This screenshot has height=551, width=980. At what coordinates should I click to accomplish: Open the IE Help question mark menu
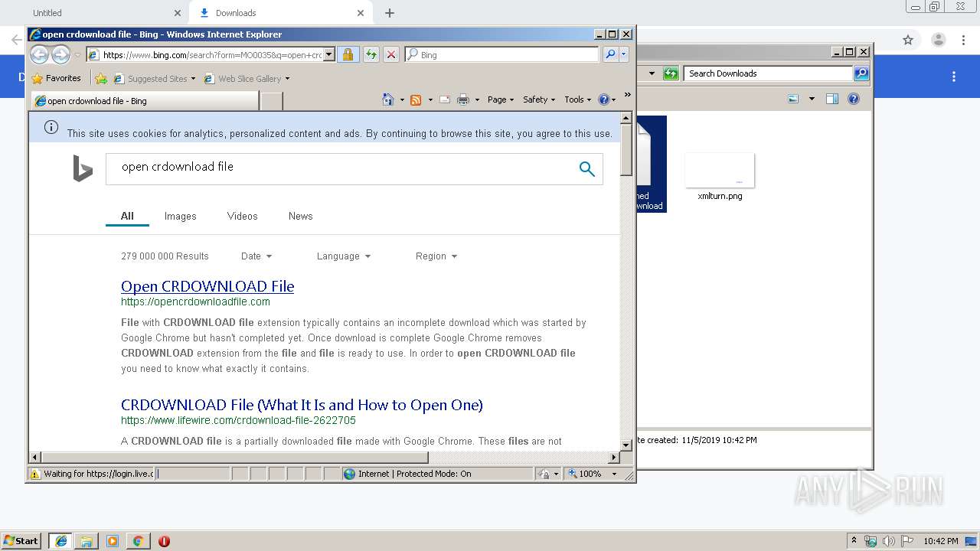pos(606,99)
